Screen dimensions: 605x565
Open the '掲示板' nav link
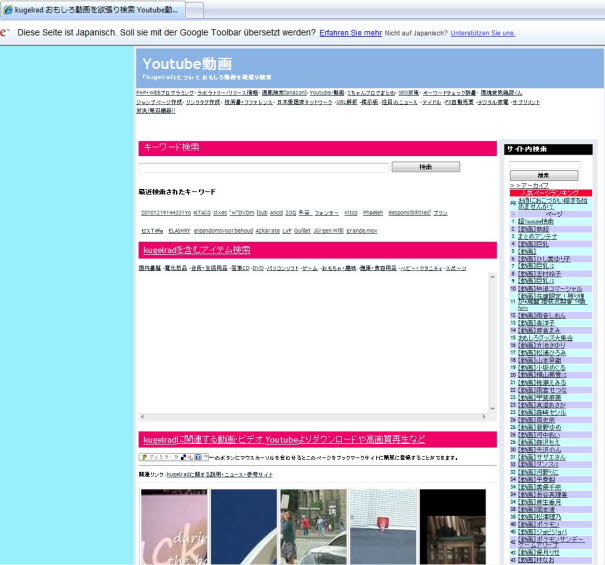(369, 102)
